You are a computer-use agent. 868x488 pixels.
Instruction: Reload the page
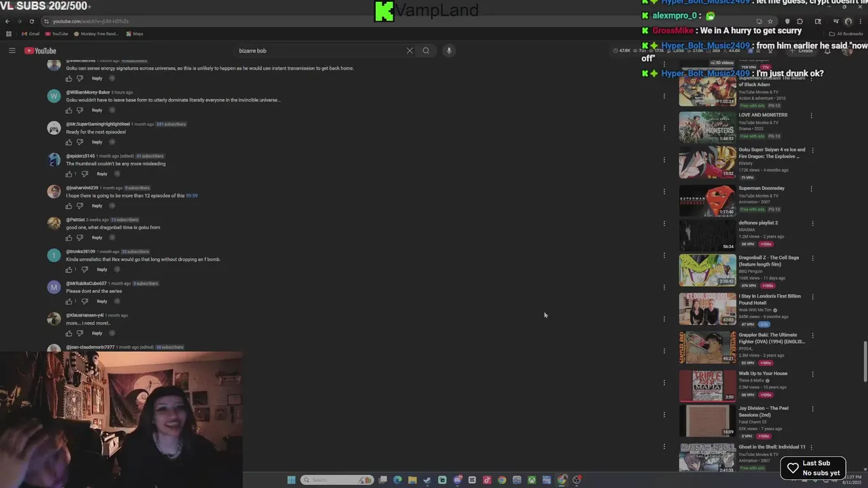click(31, 21)
